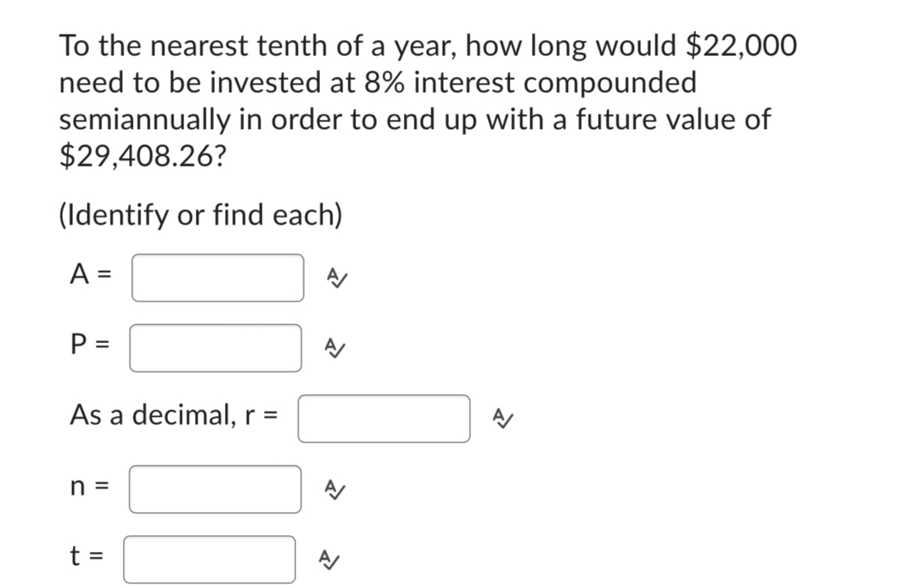Click the Identify or find each heading

[201, 215]
